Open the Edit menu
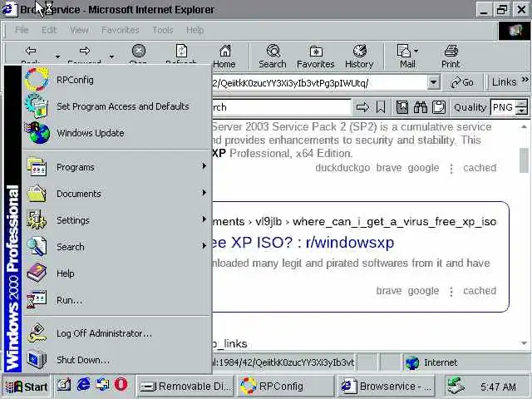The image size is (532, 399). click(x=49, y=30)
